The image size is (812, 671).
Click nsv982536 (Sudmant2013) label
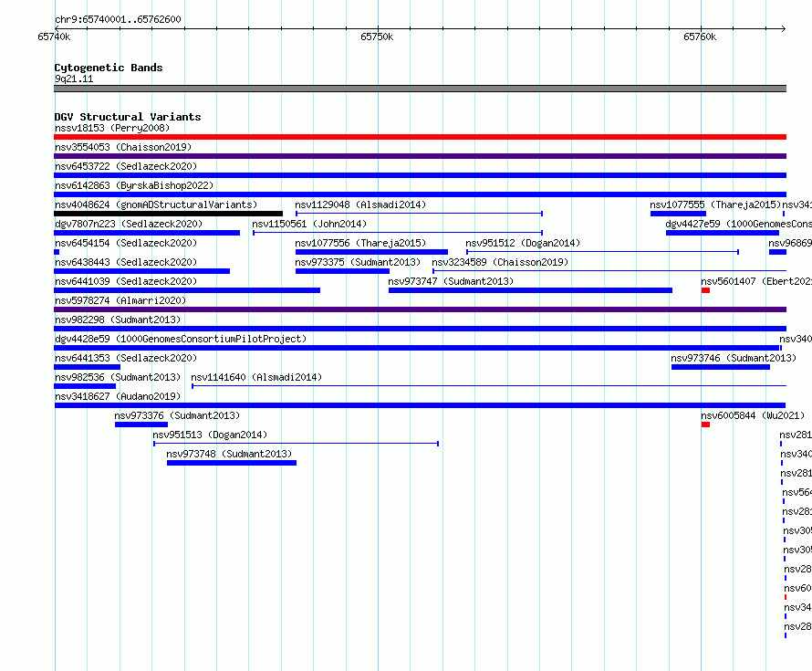(118, 377)
